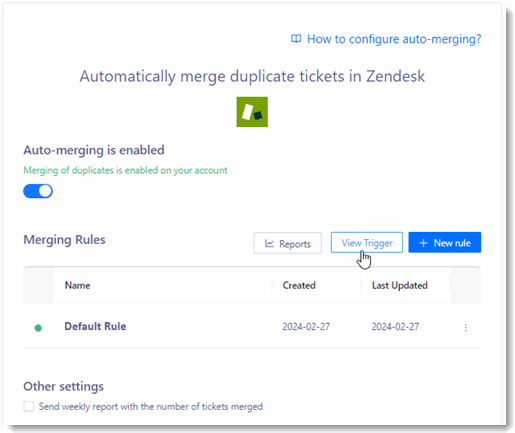Screen dimensions: 515x433
Task: Click the Created column header
Action: [x=299, y=285]
